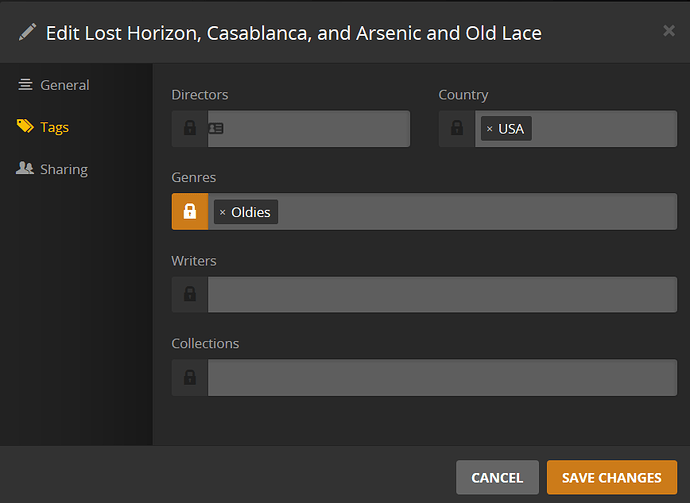Screen dimensions: 690x503
Task: Focus the Collections text field
Action: (x=442, y=378)
